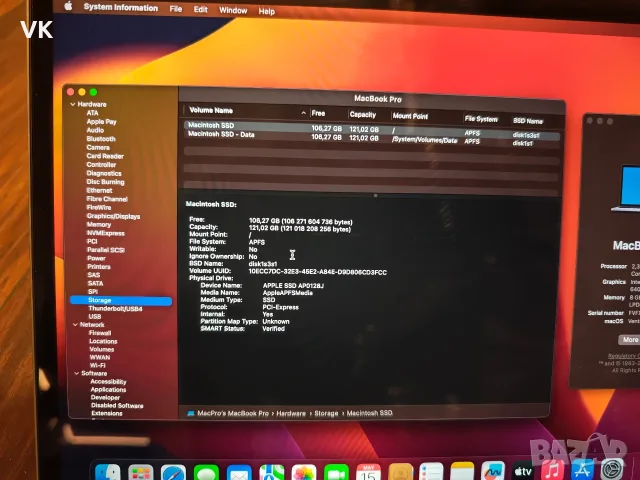Open Calendar showing 15 in the Dock

tap(369, 473)
